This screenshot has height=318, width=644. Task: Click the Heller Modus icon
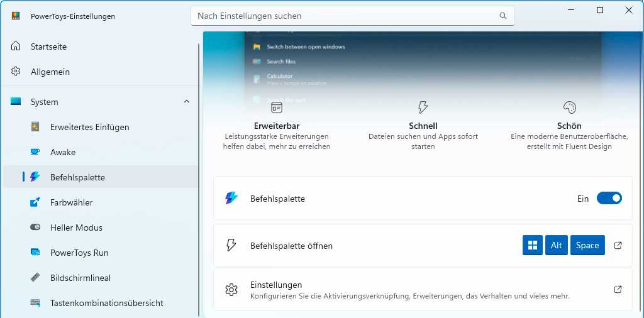click(35, 227)
